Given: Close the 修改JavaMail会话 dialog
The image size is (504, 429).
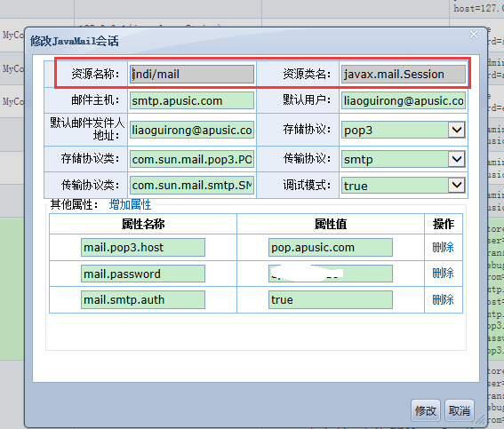Looking at the screenshot, I should [x=474, y=35].
